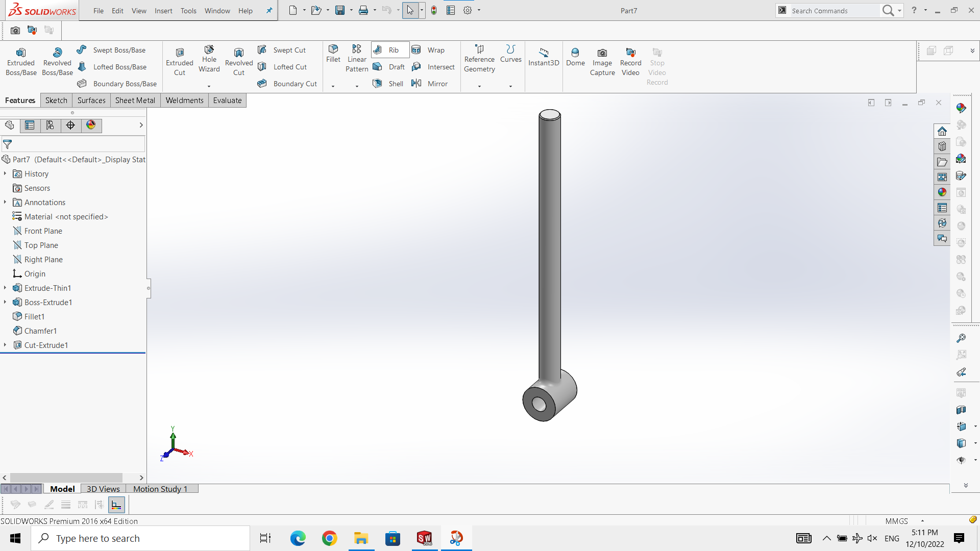This screenshot has height=551, width=980.
Task: Click the Extruded Boss/Base tool
Action: (21, 62)
